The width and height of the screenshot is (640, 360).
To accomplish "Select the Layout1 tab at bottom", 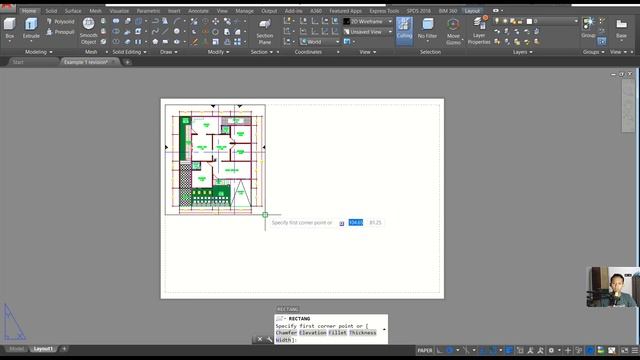I will (x=43, y=349).
